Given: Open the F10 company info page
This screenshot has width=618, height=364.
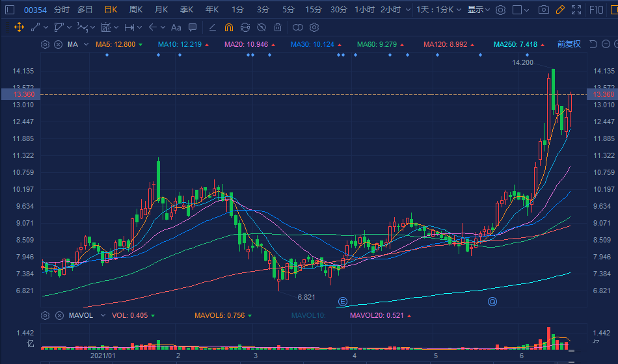Looking at the screenshot, I should [596, 10].
